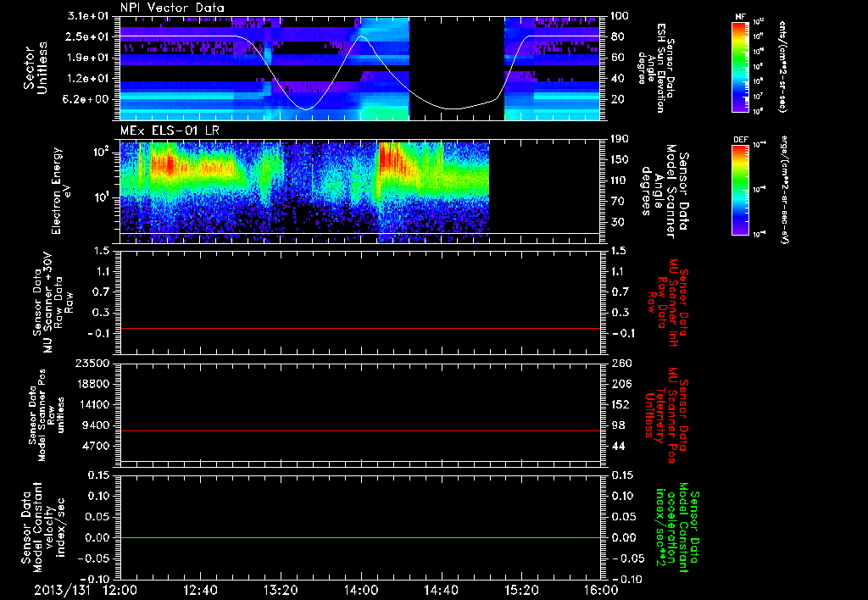Screen dimensions: 868x600
Task: Click the '100' sun elevation tick value
Action: tap(620, 16)
